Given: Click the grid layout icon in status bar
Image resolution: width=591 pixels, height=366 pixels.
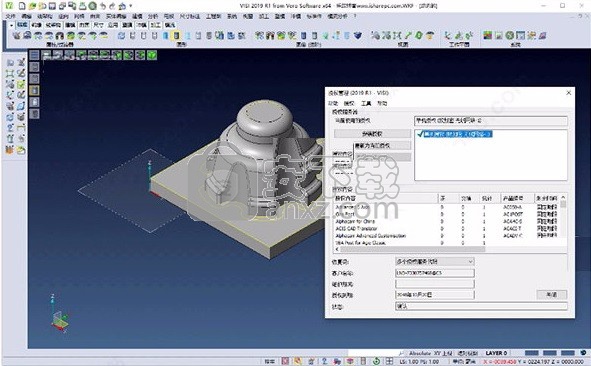Looking at the screenshot, I should [389, 361].
